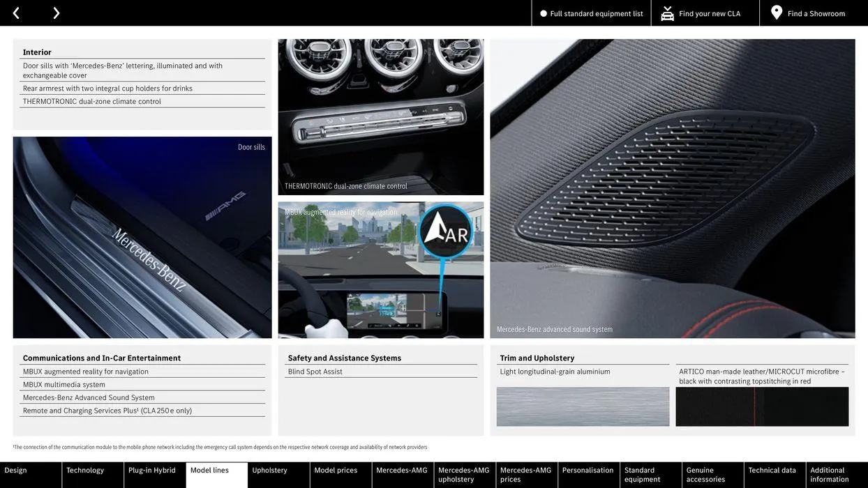The height and width of the screenshot is (488, 868).
Task: Click the showroom location pin icon
Action: [777, 13]
